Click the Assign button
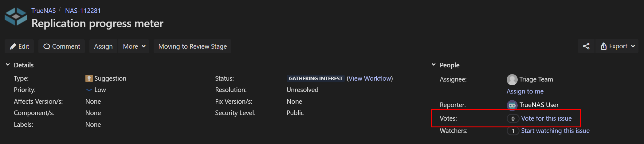This screenshot has height=144, width=644. [x=103, y=46]
